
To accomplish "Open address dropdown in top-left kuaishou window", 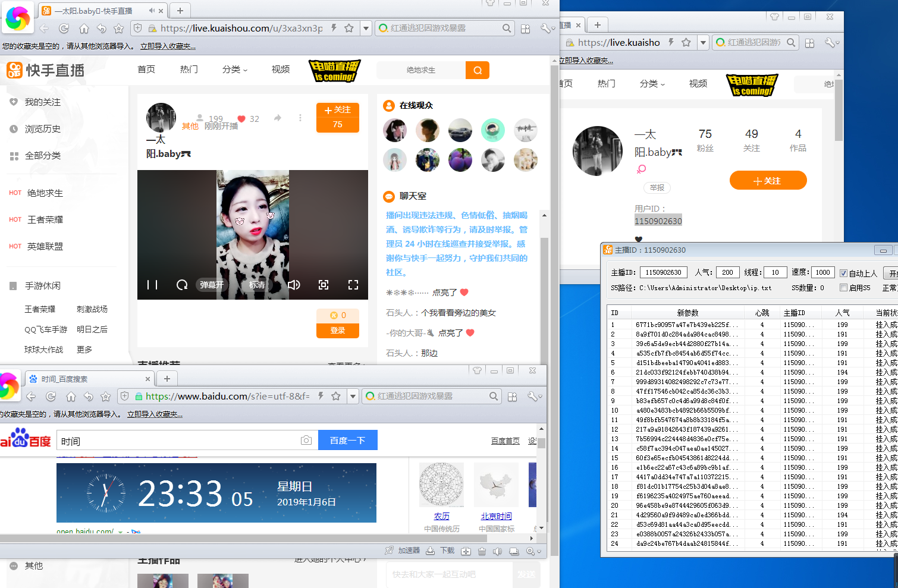I will [366, 28].
